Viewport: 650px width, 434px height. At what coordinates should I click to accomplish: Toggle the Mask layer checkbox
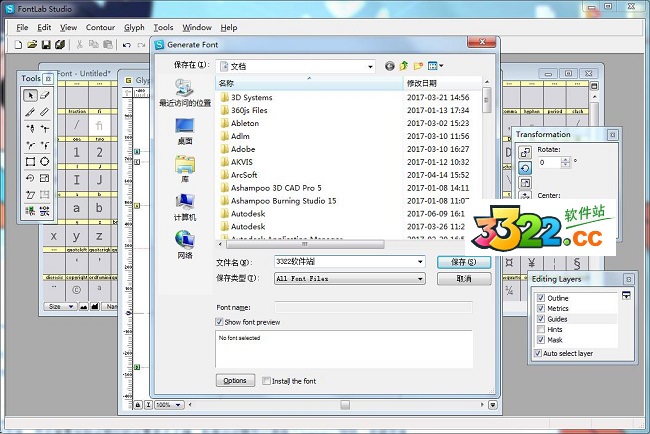[x=541, y=340]
